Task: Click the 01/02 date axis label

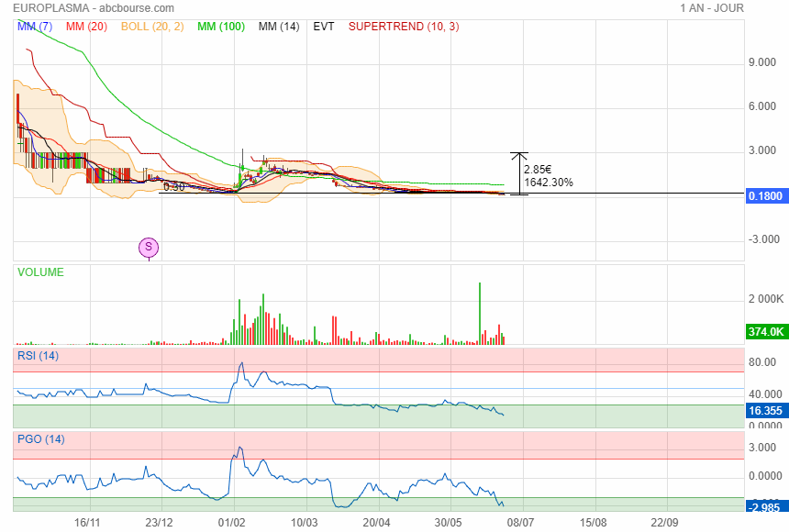Action: tap(231, 523)
